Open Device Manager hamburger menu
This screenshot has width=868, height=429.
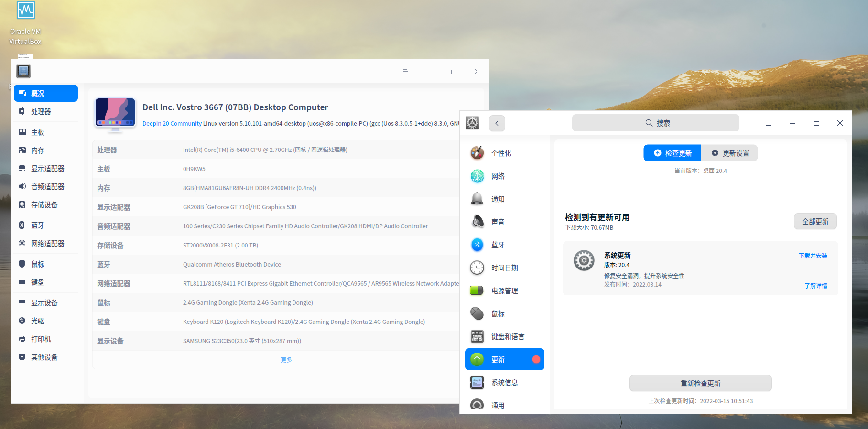[406, 72]
